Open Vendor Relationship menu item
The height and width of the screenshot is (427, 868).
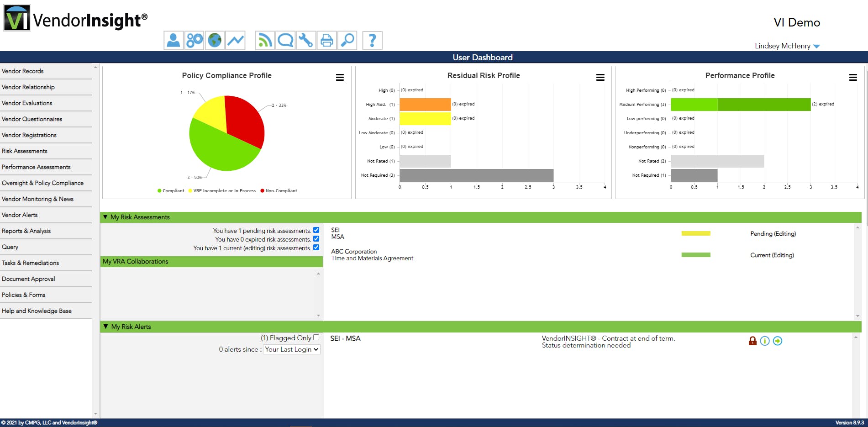click(46, 87)
